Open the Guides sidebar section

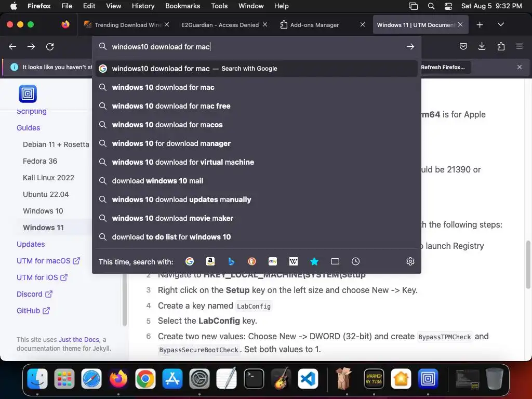pos(29,128)
